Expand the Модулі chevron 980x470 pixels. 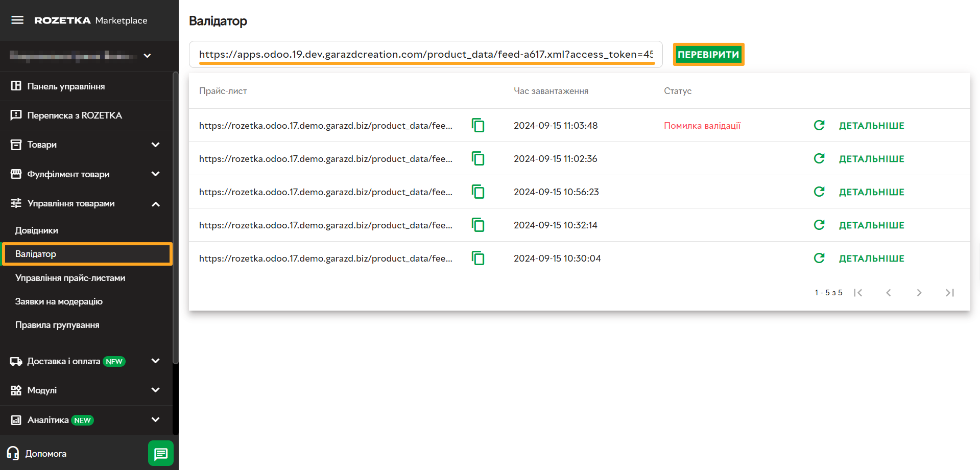click(x=156, y=390)
